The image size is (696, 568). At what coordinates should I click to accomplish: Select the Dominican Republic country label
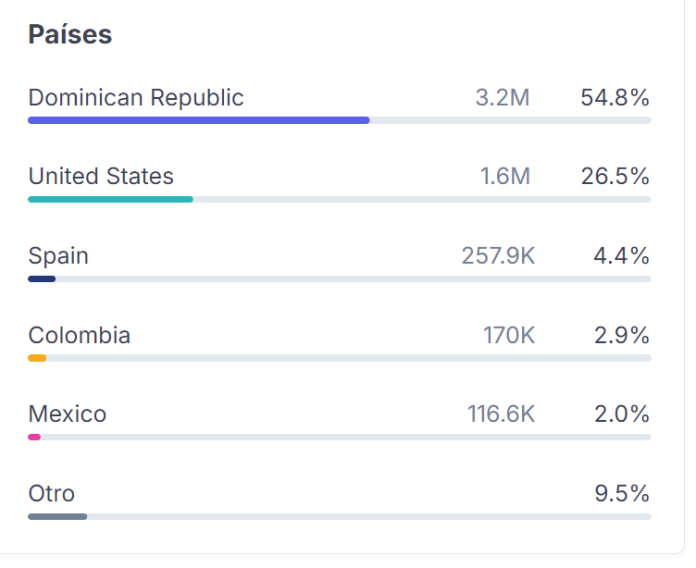click(x=136, y=98)
